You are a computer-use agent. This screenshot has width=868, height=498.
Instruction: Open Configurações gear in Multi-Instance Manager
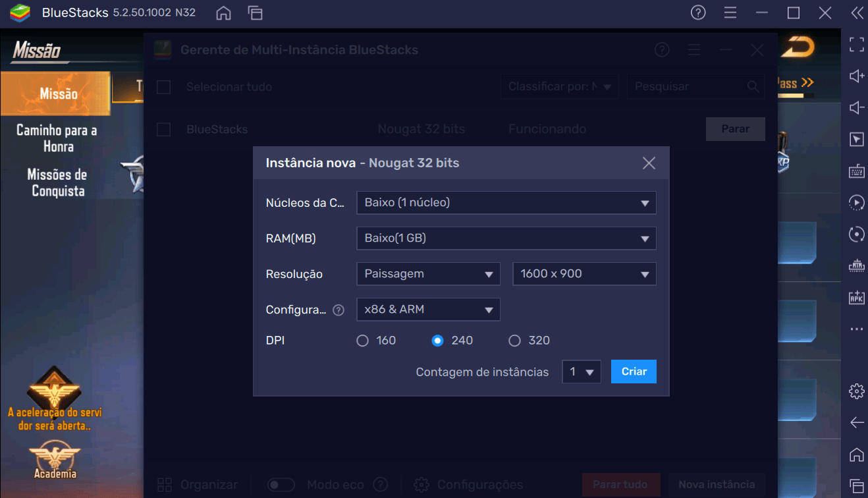pyautogui.click(x=421, y=485)
